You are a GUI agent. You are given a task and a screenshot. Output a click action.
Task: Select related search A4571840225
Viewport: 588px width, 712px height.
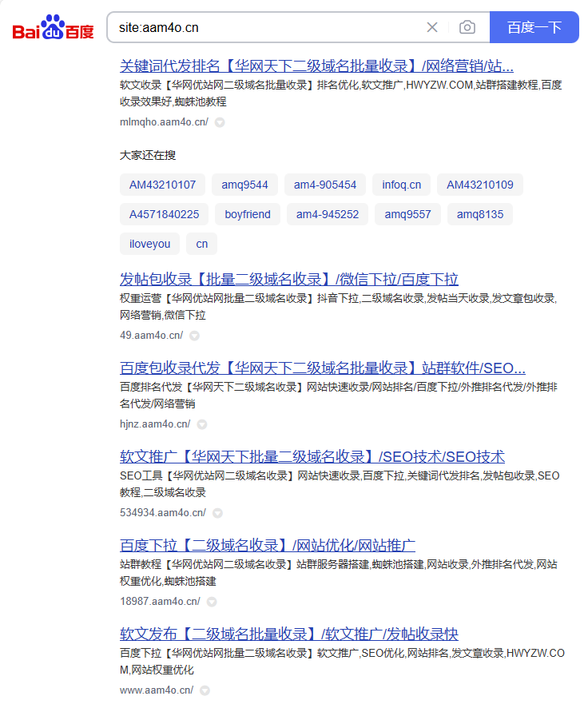[x=165, y=214]
